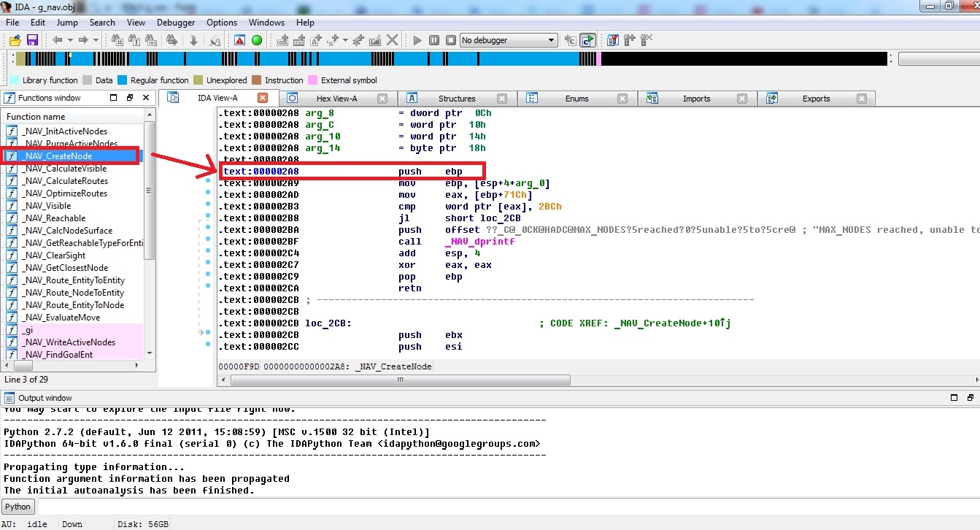The height and width of the screenshot is (530, 980).
Task: Click the Regular function blue legend swatch
Action: point(122,80)
